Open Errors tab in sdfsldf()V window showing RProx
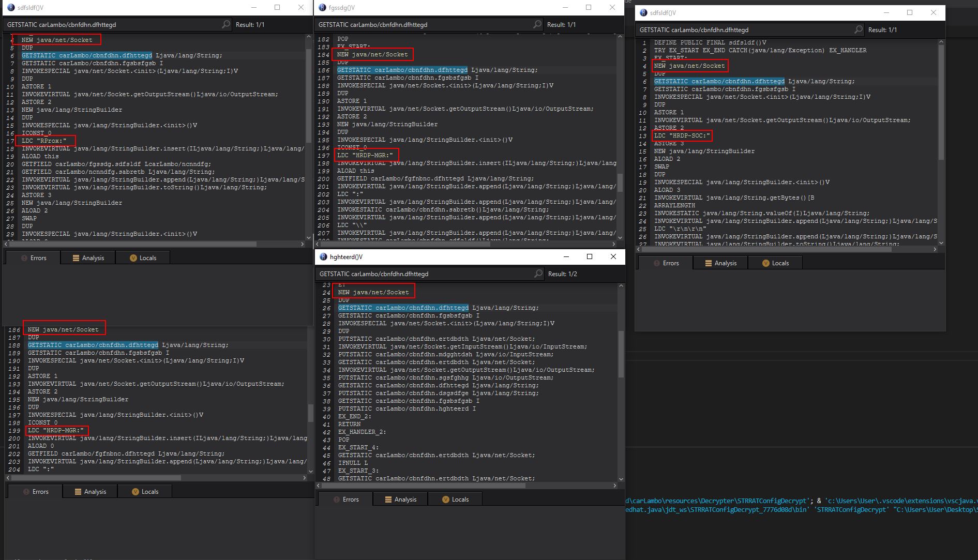This screenshot has width=978, height=560. pos(33,258)
